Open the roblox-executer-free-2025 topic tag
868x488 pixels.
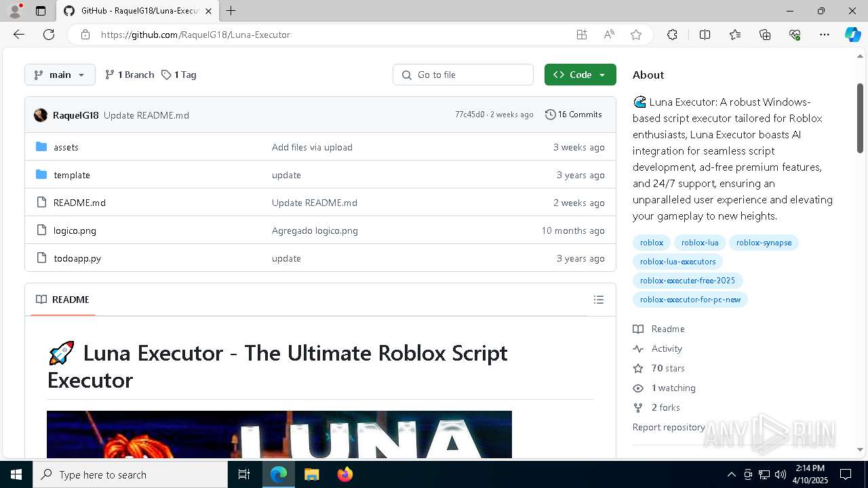(x=688, y=281)
